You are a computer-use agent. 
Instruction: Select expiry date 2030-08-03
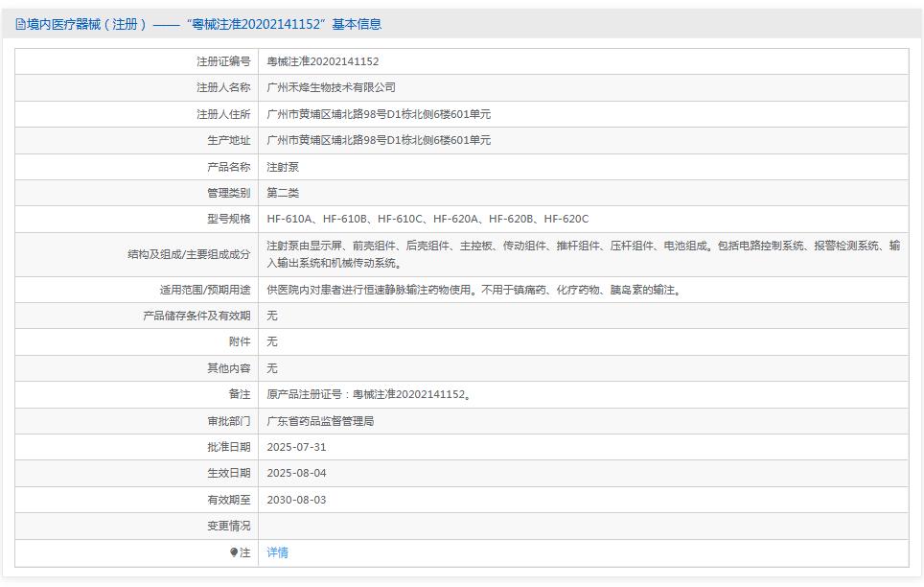pyautogui.click(x=296, y=500)
